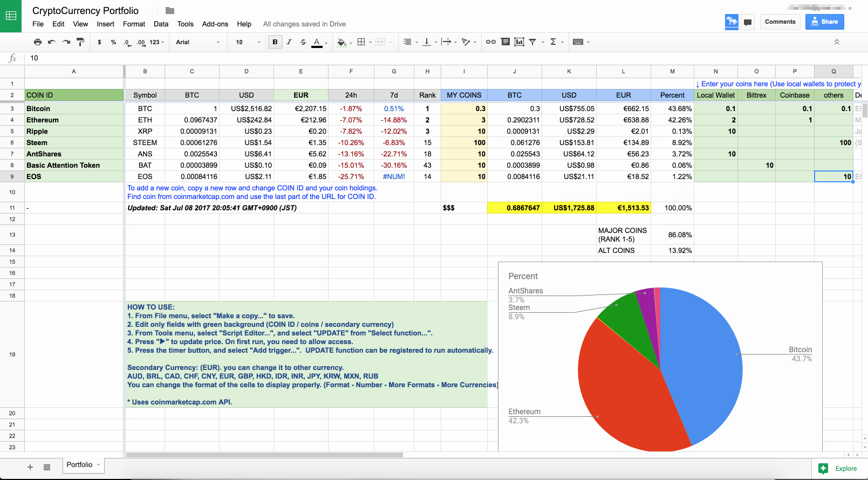The width and height of the screenshot is (868, 480).
Task: Click the Borders grid icon
Action: [361, 42]
